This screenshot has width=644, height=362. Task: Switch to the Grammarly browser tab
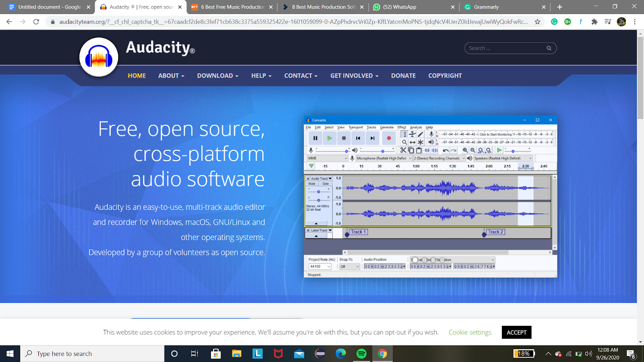[505, 7]
